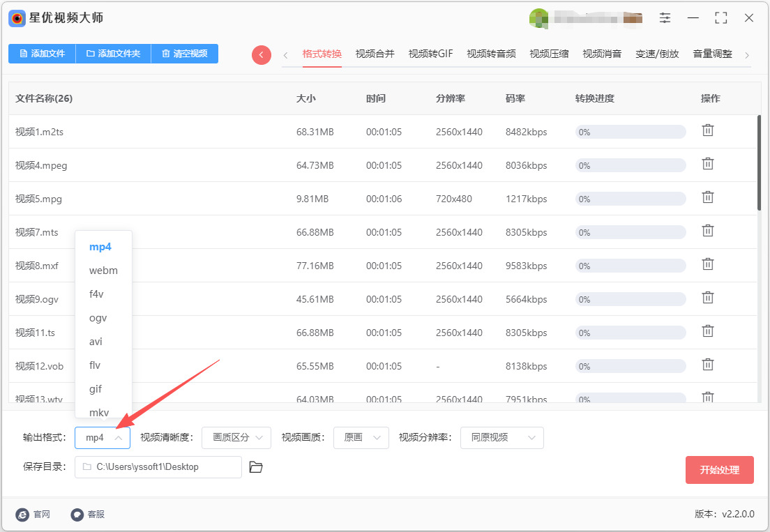This screenshot has height=532, width=770.
Task: Click the save path C:\Users\yssoft1\Desktop field
Action: 158,467
